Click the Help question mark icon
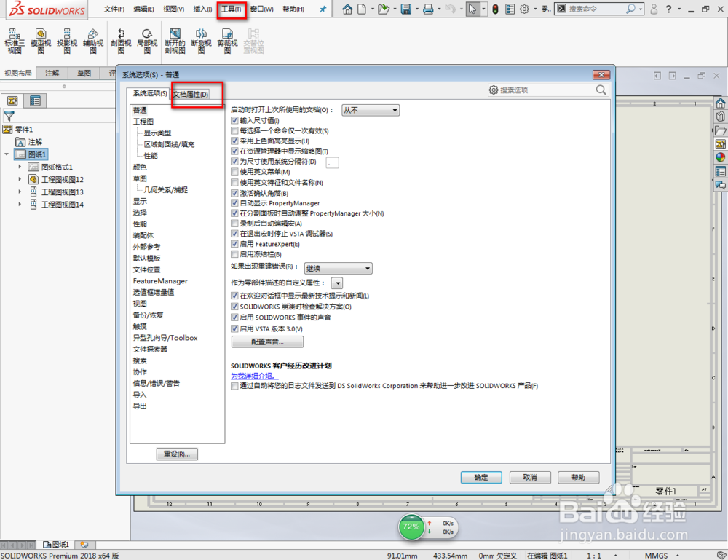The width and height of the screenshot is (728, 560). click(x=668, y=9)
